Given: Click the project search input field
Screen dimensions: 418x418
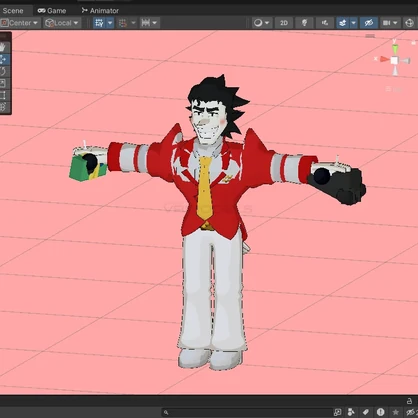Looking at the screenshot, I should point(248,412).
